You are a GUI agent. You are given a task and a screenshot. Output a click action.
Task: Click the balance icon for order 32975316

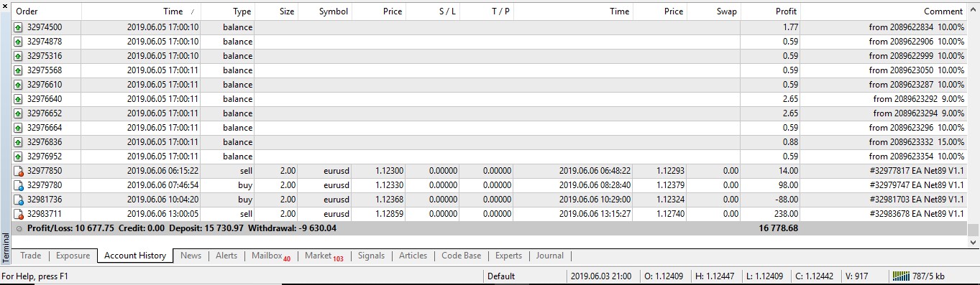[19, 56]
